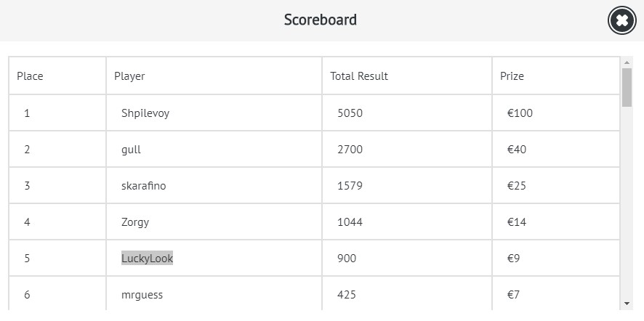Close the Scoreboard dialog
Viewport: 644px width, 321px height.
pos(621,20)
